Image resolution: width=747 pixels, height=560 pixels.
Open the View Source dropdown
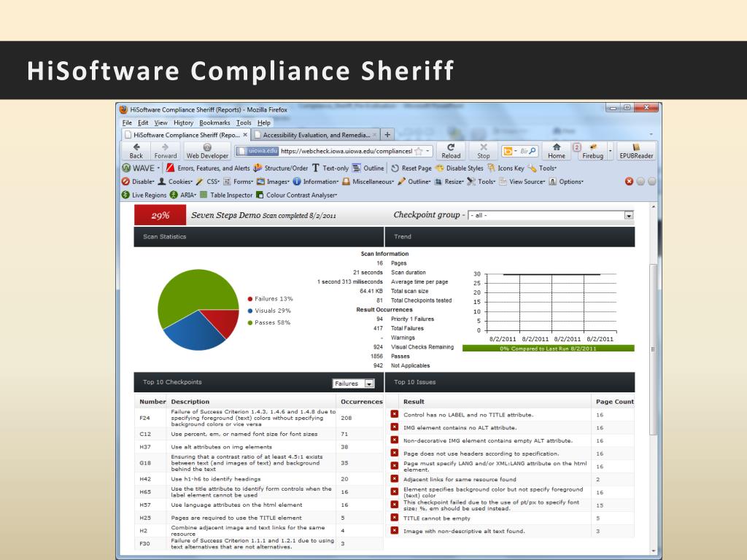pyautogui.click(x=522, y=182)
